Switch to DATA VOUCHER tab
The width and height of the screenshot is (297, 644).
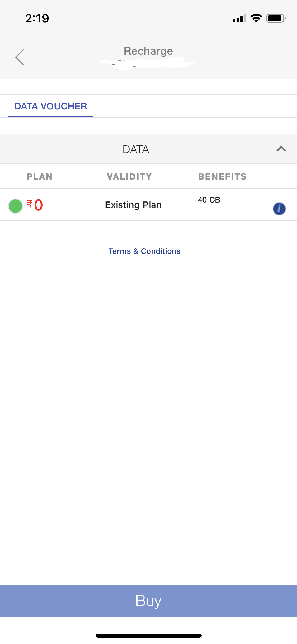pos(51,106)
